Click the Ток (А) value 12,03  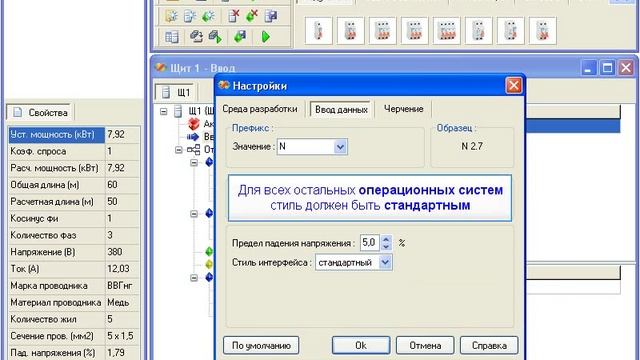coord(118,269)
